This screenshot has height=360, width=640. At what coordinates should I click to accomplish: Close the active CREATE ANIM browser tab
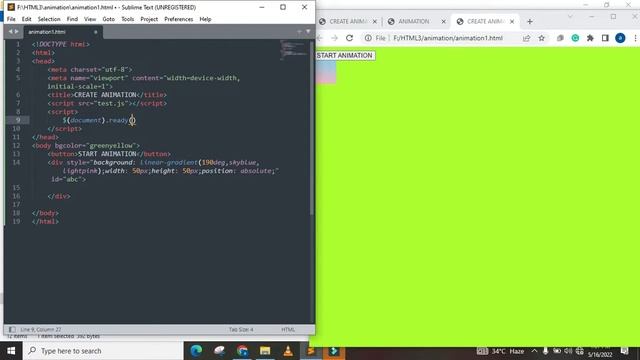(x=512, y=21)
